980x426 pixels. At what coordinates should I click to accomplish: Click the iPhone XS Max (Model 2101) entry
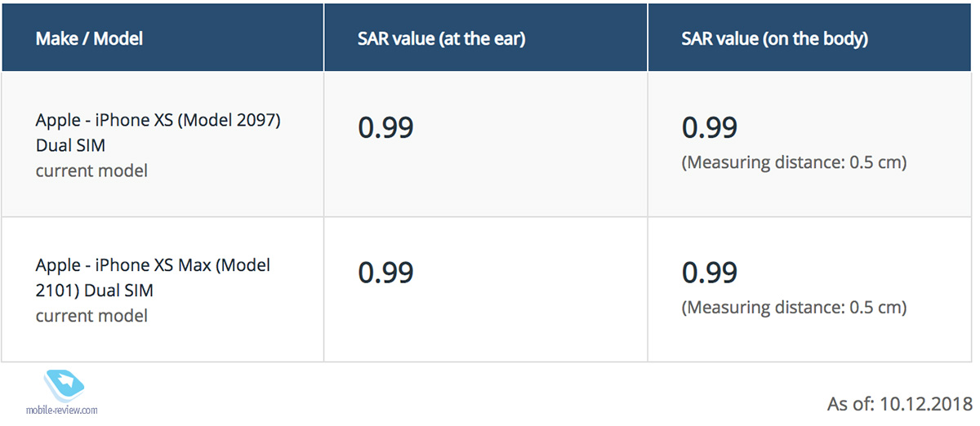[x=153, y=277]
